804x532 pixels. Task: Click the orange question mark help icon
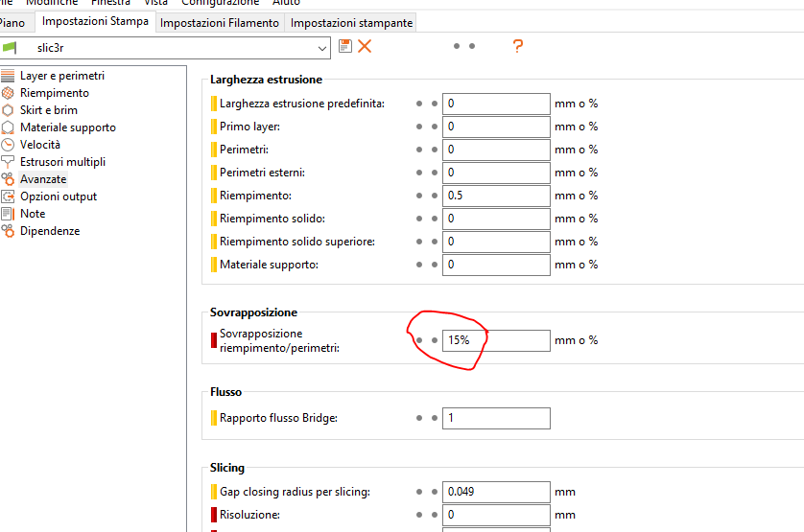(x=518, y=46)
